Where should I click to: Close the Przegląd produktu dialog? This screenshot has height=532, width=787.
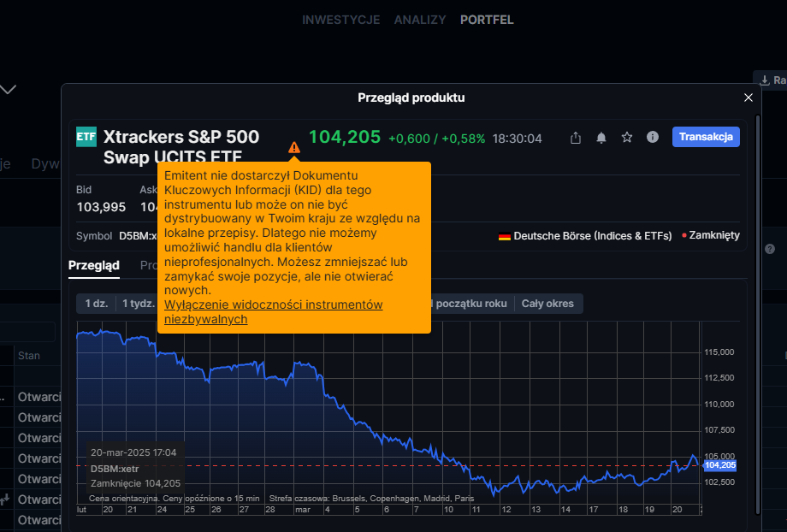tap(749, 98)
